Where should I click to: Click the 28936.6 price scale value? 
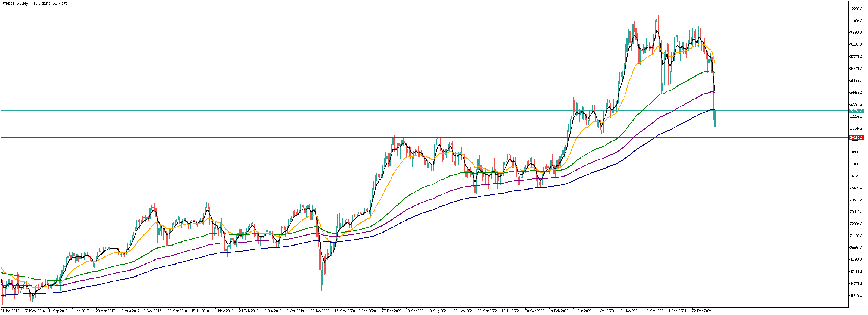[856, 152]
